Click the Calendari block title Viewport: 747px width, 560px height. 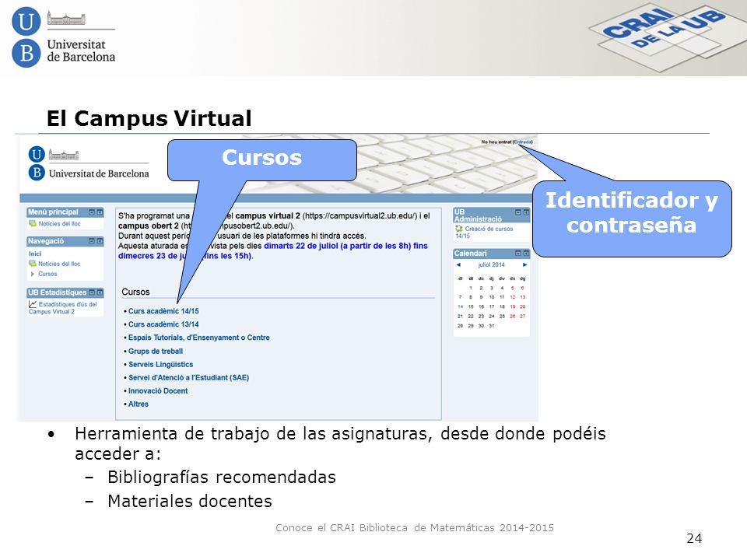coord(470,254)
